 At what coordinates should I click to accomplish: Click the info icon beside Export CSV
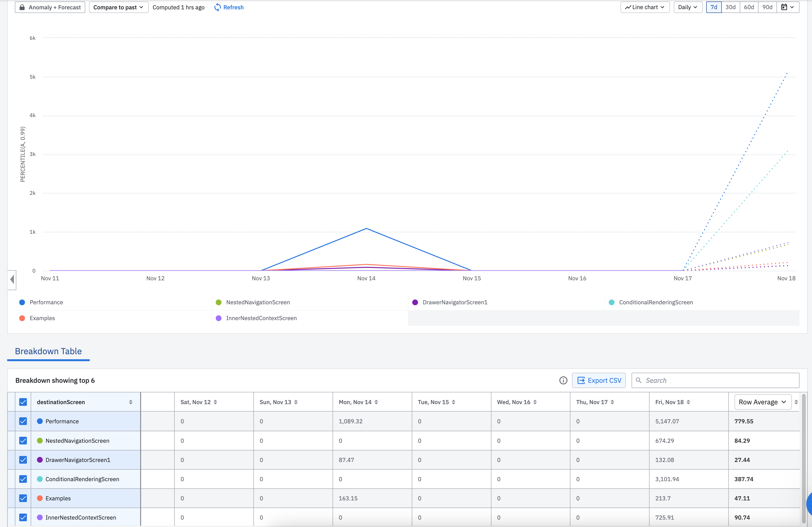tap(563, 380)
